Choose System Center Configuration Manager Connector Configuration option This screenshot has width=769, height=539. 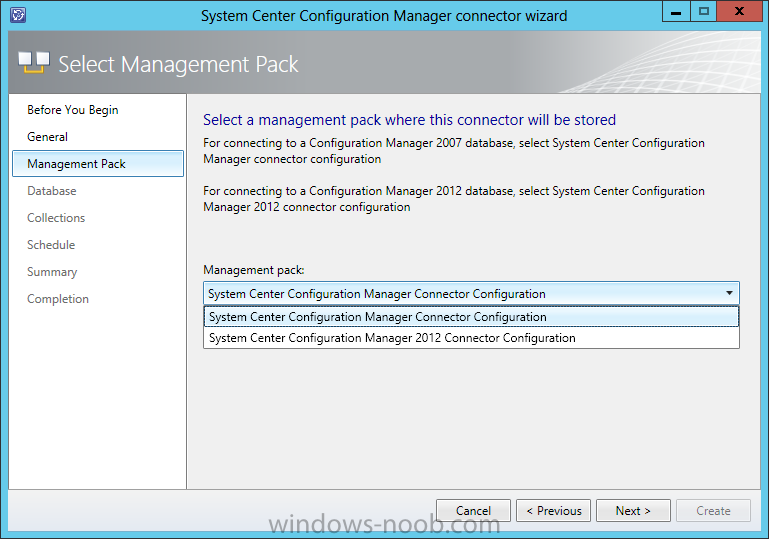point(471,317)
